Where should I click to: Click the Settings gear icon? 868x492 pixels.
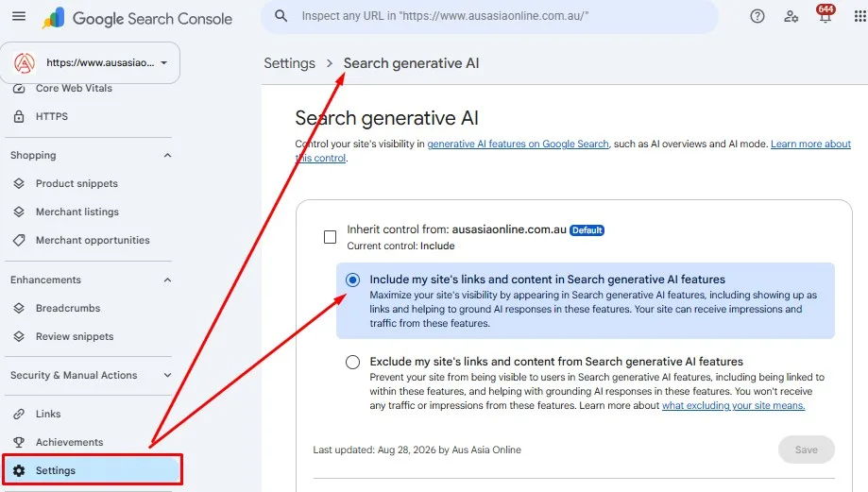(x=19, y=470)
